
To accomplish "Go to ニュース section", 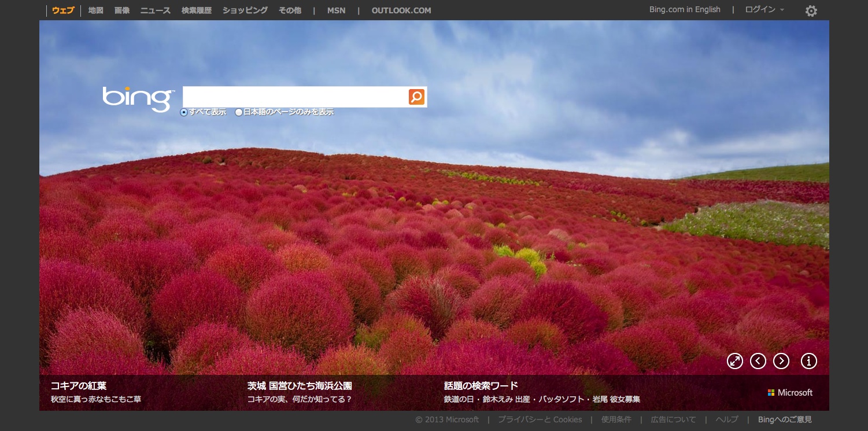I will pyautogui.click(x=156, y=10).
